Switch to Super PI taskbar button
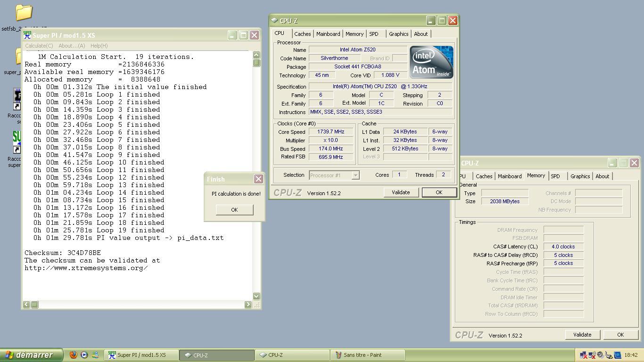 [x=141, y=355]
